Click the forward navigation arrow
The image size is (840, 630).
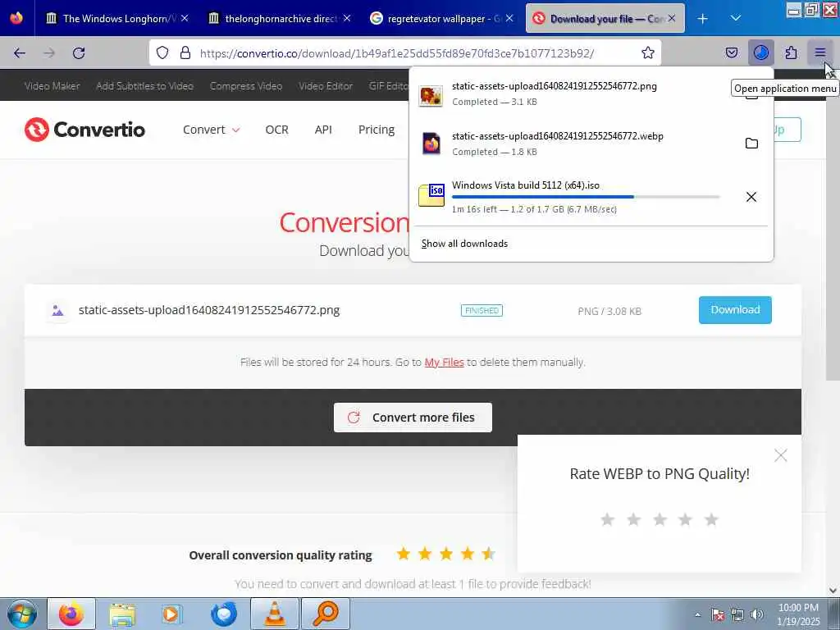pyautogui.click(x=49, y=52)
